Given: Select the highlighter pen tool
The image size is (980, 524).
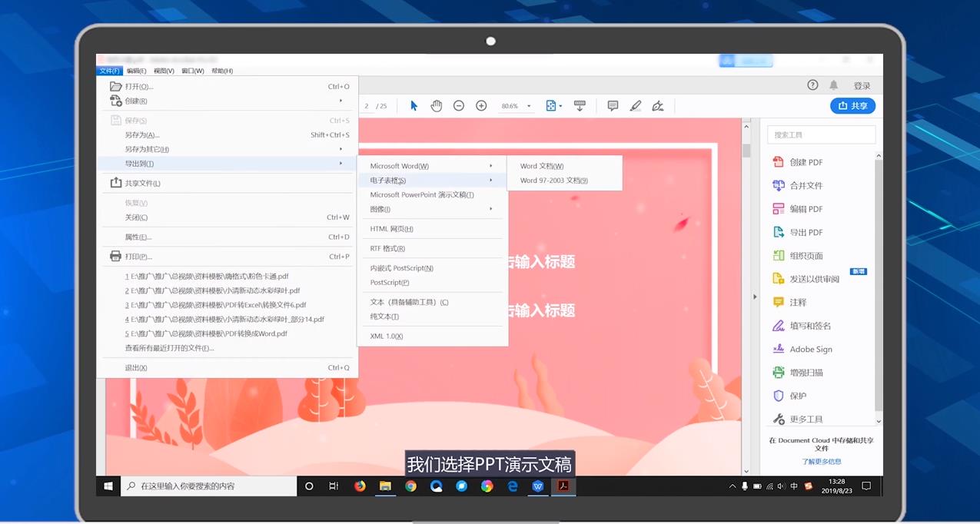Looking at the screenshot, I should tap(636, 106).
